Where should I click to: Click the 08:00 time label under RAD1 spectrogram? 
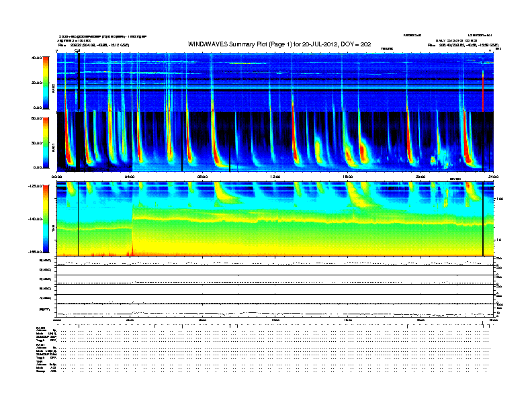[202, 177]
